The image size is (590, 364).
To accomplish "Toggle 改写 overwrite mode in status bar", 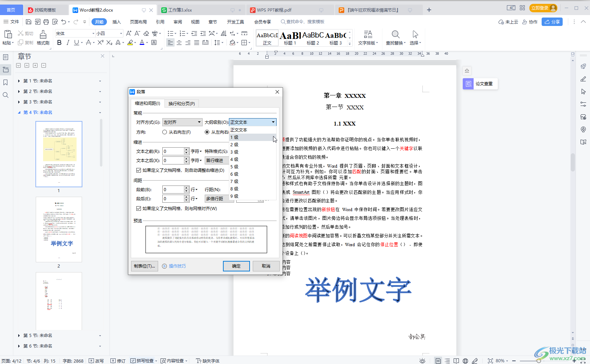I will point(96,361).
